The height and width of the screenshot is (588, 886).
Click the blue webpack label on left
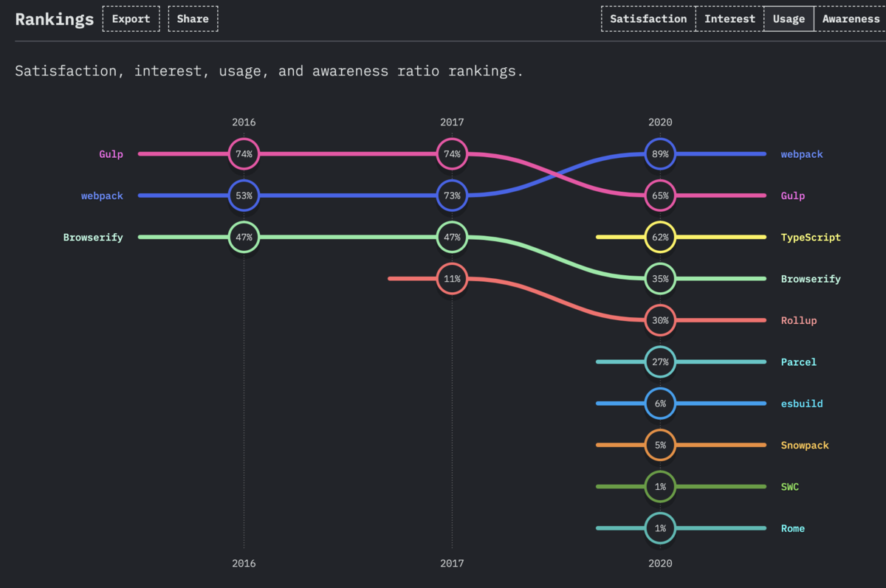(102, 196)
